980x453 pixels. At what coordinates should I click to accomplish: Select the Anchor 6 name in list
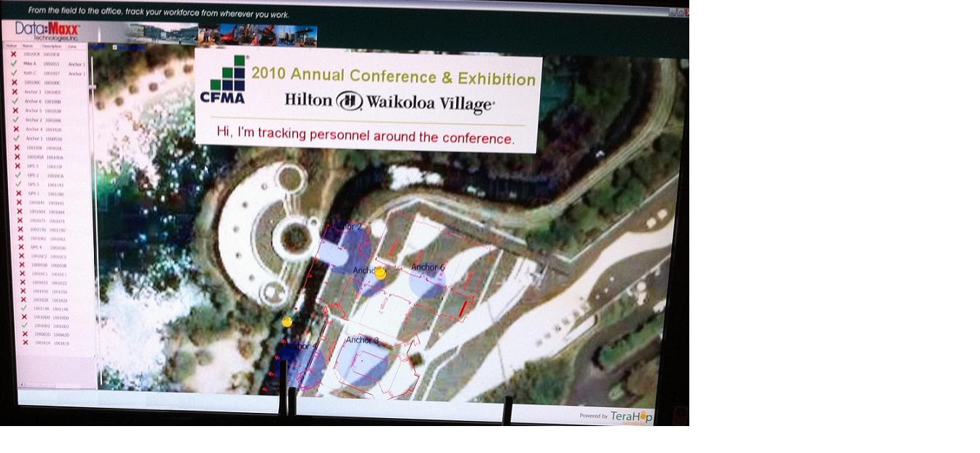(x=33, y=101)
